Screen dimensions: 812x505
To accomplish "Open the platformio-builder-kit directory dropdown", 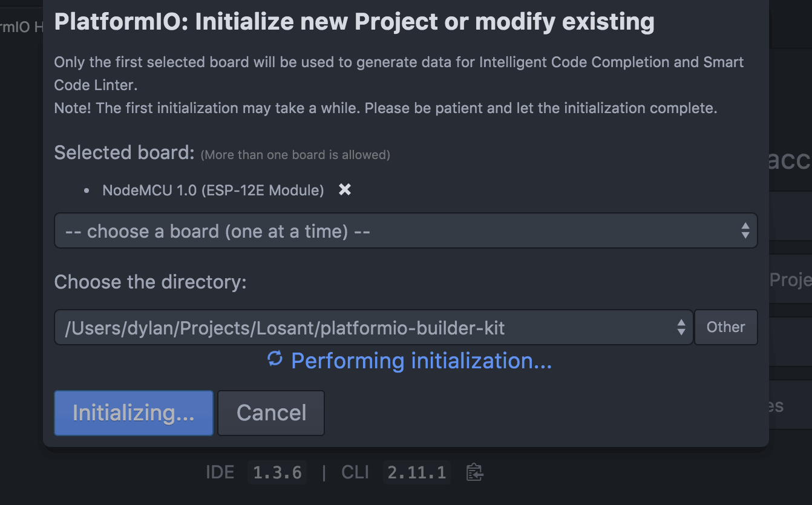I will [x=372, y=327].
